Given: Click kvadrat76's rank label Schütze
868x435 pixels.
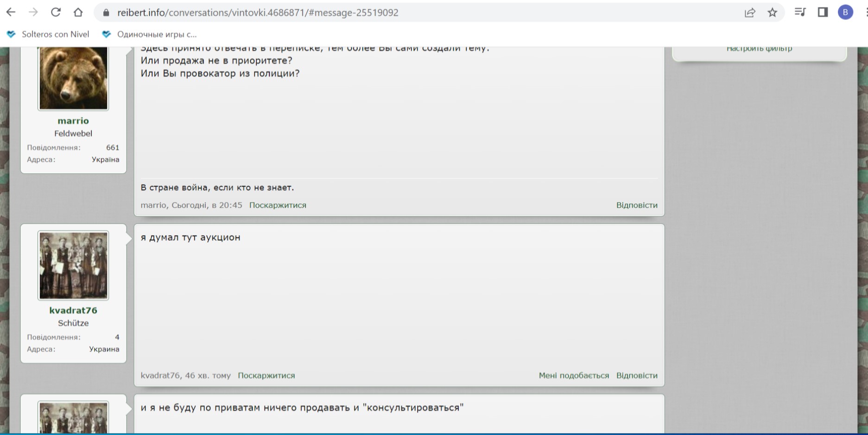Looking at the screenshot, I should tap(73, 323).
